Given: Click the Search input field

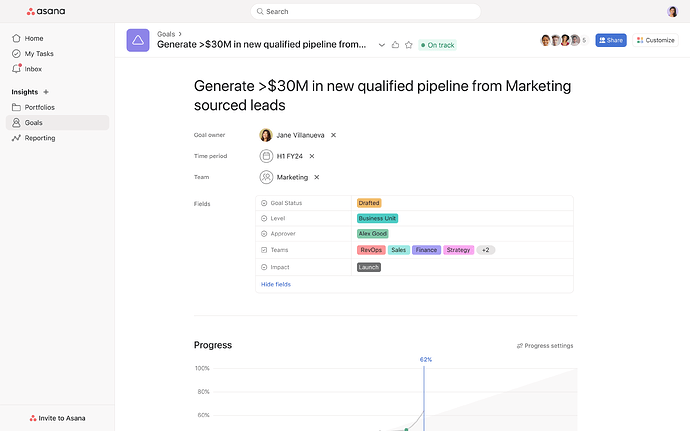Looking at the screenshot, I should tap(366, 12).
